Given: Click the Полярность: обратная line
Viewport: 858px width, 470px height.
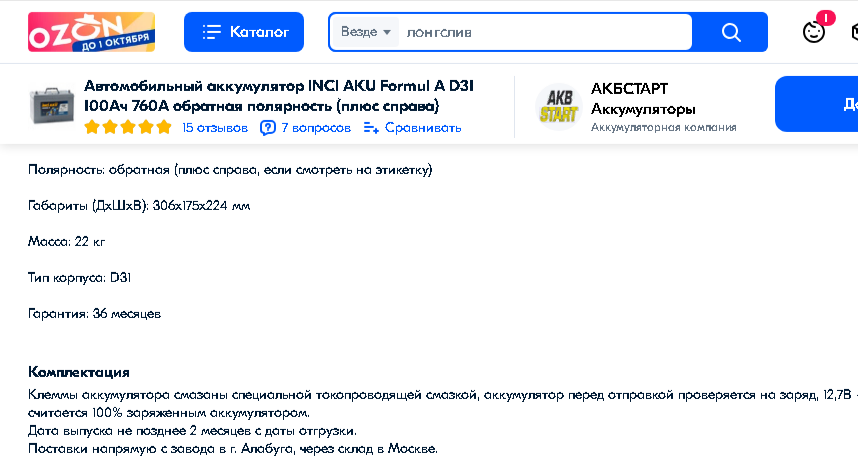Looking at the screenshot, I should click(230, 170).
